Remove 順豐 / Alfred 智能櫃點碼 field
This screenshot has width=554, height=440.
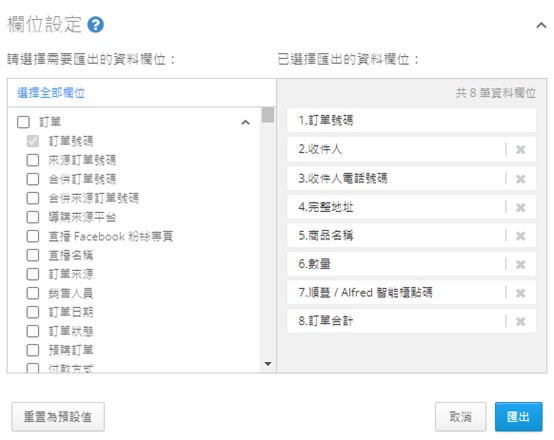[520, 293]
